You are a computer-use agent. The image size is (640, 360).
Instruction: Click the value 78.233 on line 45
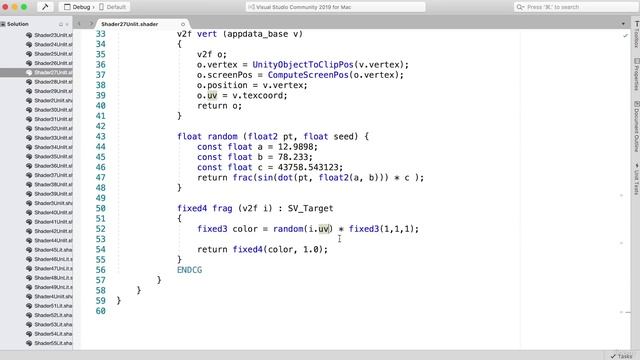click(293, 157)
